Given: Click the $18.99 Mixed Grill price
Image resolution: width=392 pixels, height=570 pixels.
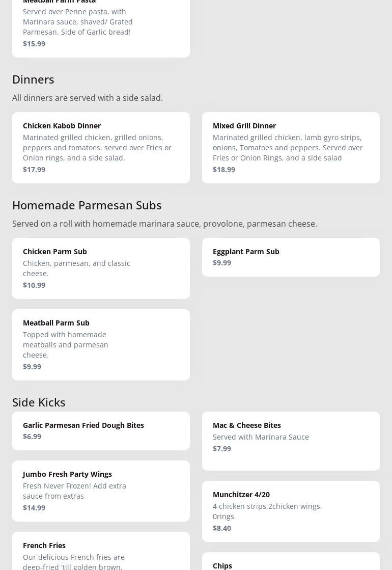Looking at the screenshot, I should pyautogui.click(x=224, y=170).
